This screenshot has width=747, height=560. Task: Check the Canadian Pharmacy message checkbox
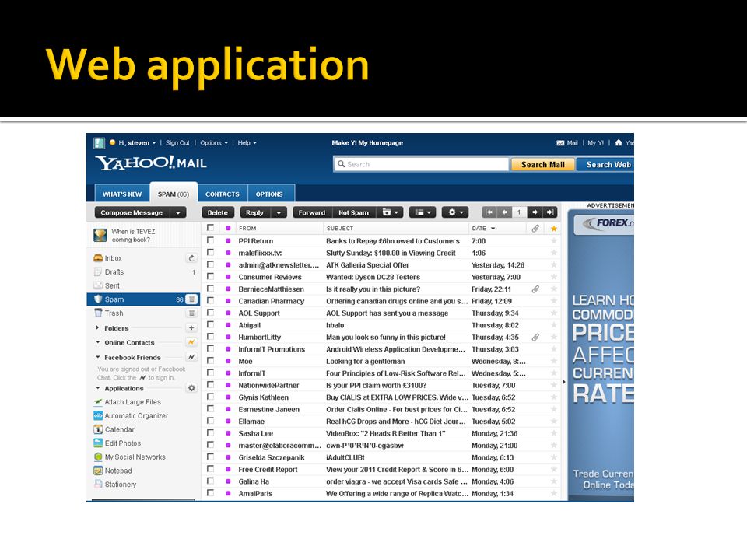click(x=210, y=300)
